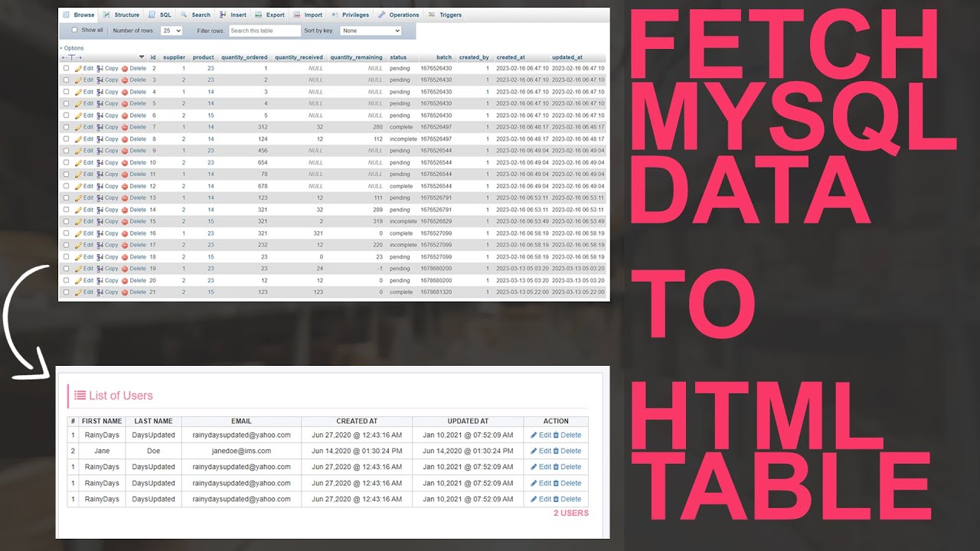
Task: Click the Edit pencil for id 12
Action: coord(78,186)
